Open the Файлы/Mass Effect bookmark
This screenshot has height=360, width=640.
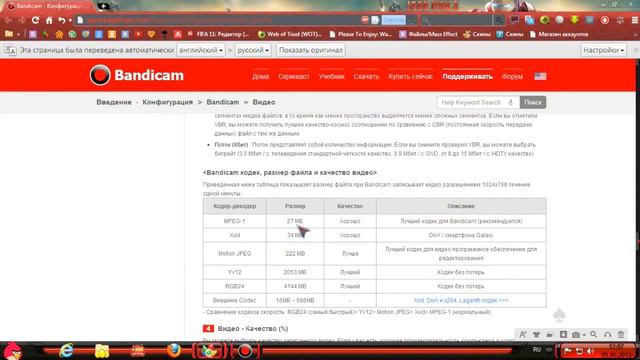[428, 34]
